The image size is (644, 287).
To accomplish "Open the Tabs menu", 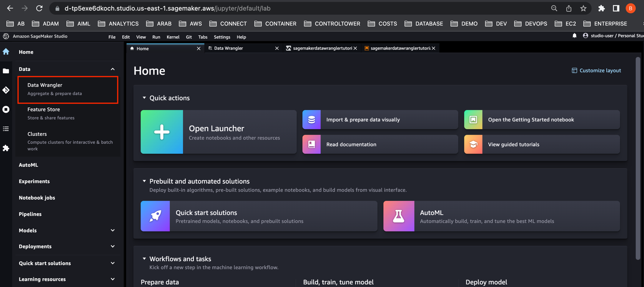I will (203, 37).
